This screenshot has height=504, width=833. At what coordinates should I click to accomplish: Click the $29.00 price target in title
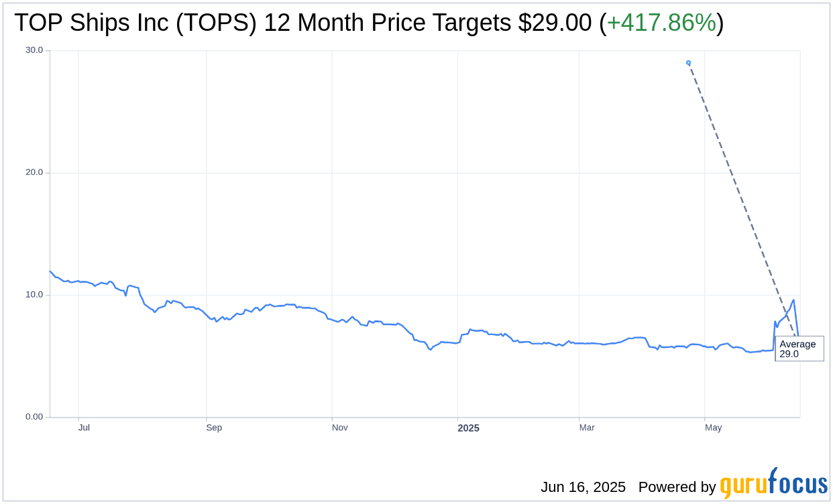pos(555,23)
